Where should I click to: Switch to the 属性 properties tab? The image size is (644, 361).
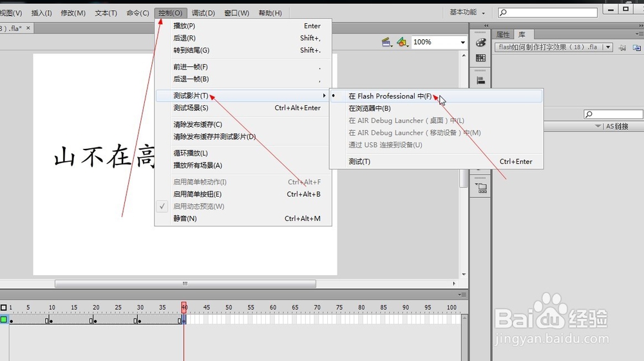coord(503,35)
